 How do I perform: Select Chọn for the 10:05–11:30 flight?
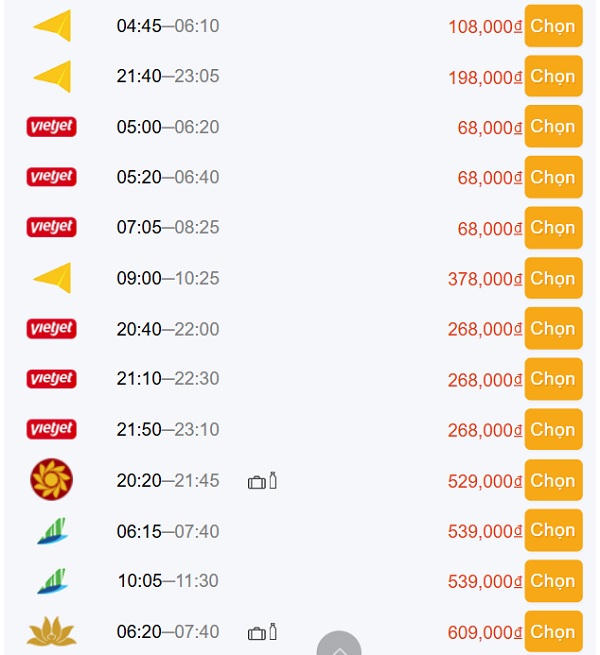(553, 581)
